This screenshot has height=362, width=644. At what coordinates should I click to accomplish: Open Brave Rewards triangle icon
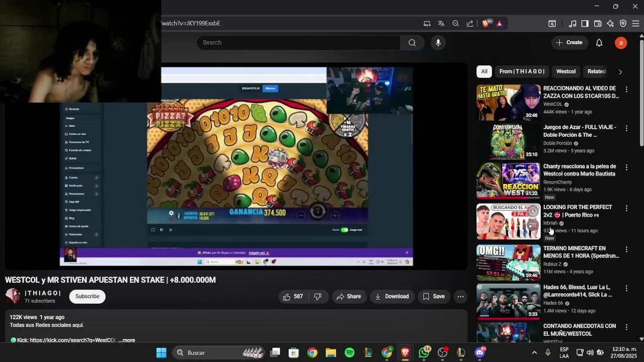pos(499,23)
